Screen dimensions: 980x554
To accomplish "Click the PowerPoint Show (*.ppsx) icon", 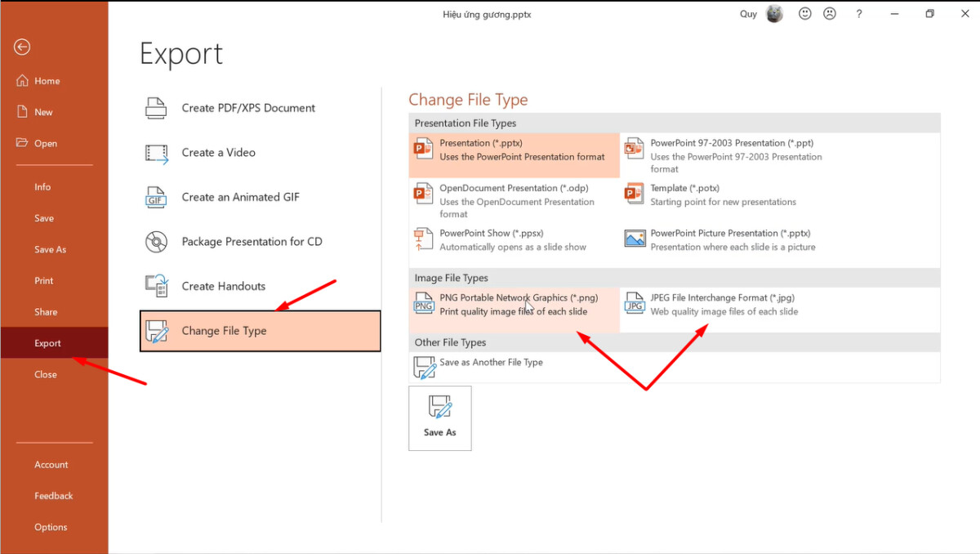I will [423, 239].
